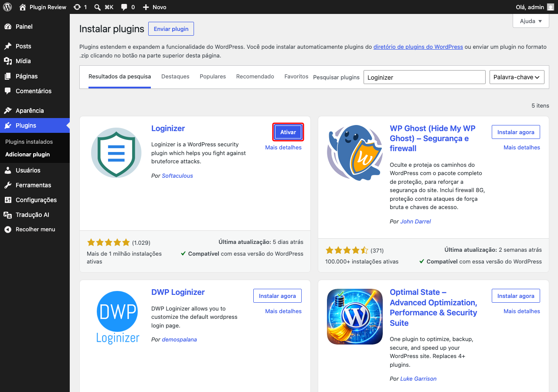Open Comentários bubble icon in sidebar
Viewport: 558px width, 392px height.
[x=8, y=91]
